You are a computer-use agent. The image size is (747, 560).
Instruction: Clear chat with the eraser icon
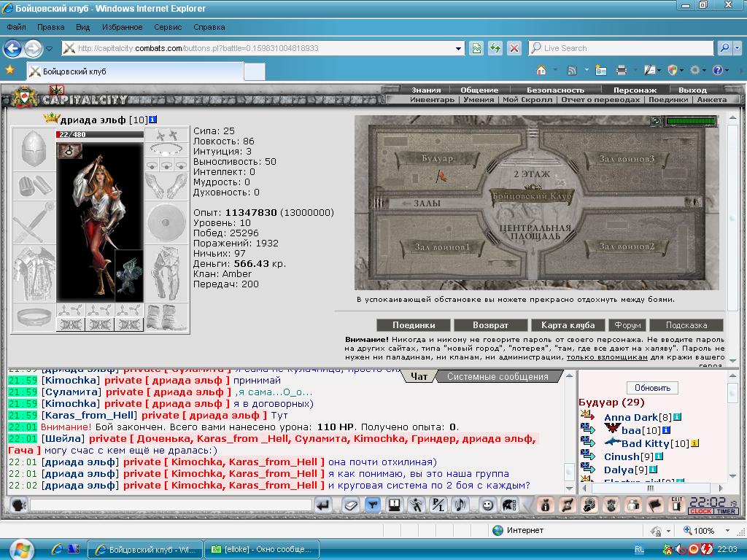click(351, 505)
